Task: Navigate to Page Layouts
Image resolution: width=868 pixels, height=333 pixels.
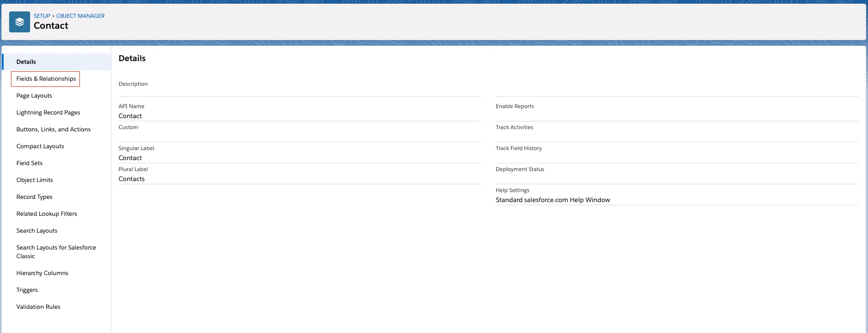Action: 34,96
